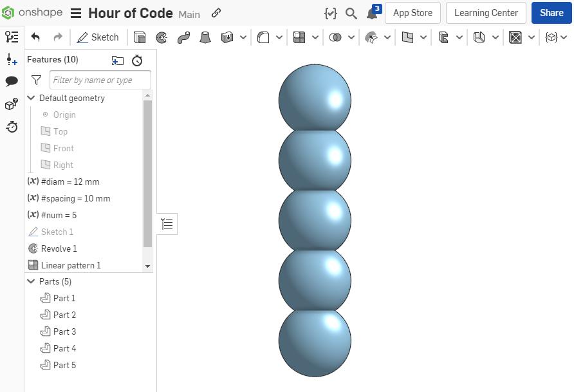Activate the Revolve tool
Viewport: 574px width, 392px height.
coord(161,37)
